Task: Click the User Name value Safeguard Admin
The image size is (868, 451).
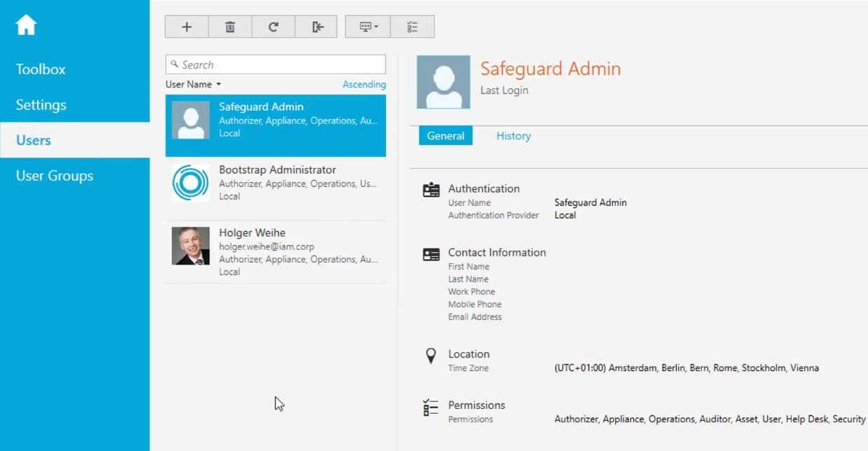Action: pyautogui.click(x=591, y=202)
